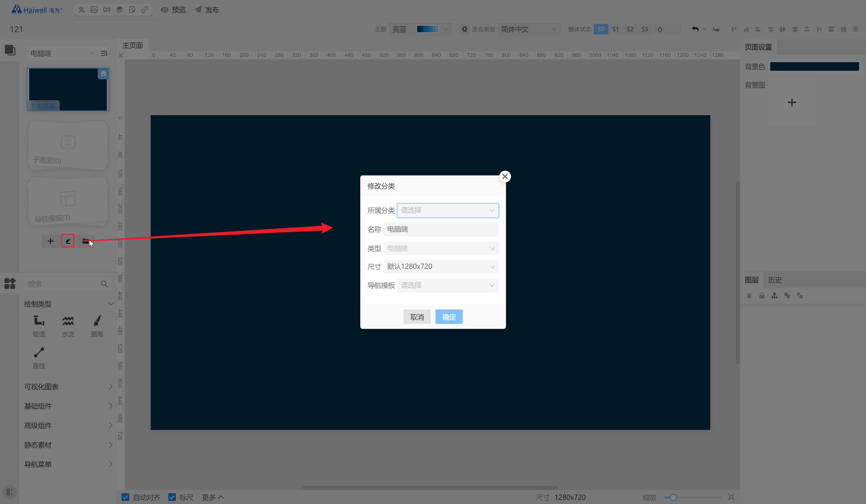Open the image library icon
This screenshot has width=866, height=504.
[x=94, y=10]
